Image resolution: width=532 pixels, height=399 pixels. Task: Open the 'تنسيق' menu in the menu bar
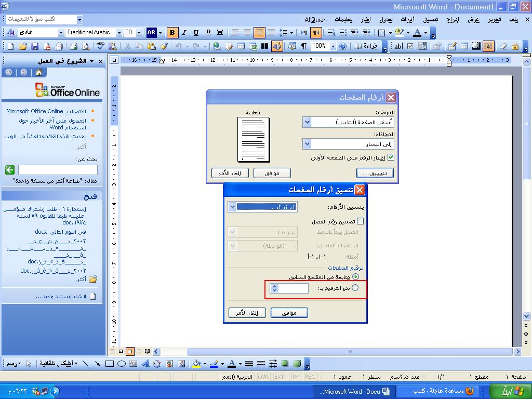click(x=431, y=20)
